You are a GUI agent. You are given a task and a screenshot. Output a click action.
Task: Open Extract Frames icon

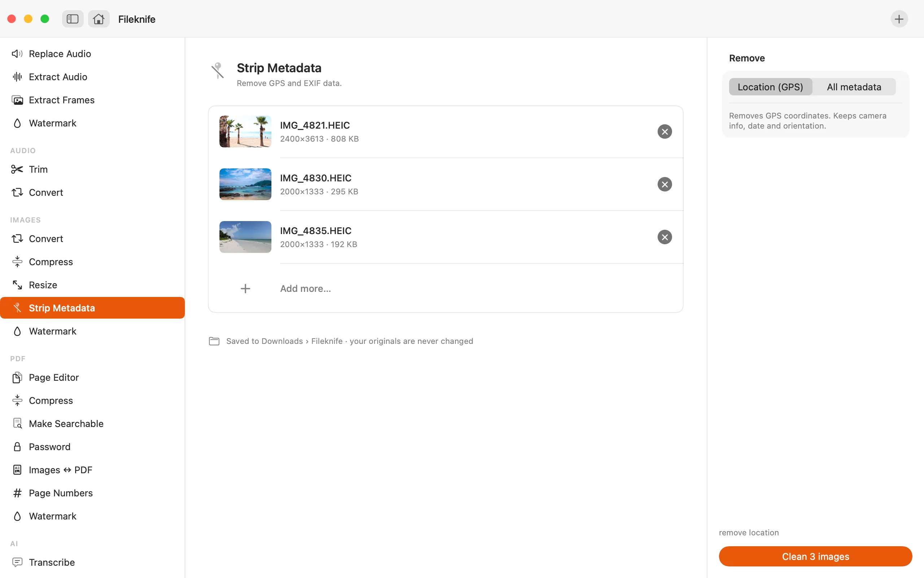(17, 100)
